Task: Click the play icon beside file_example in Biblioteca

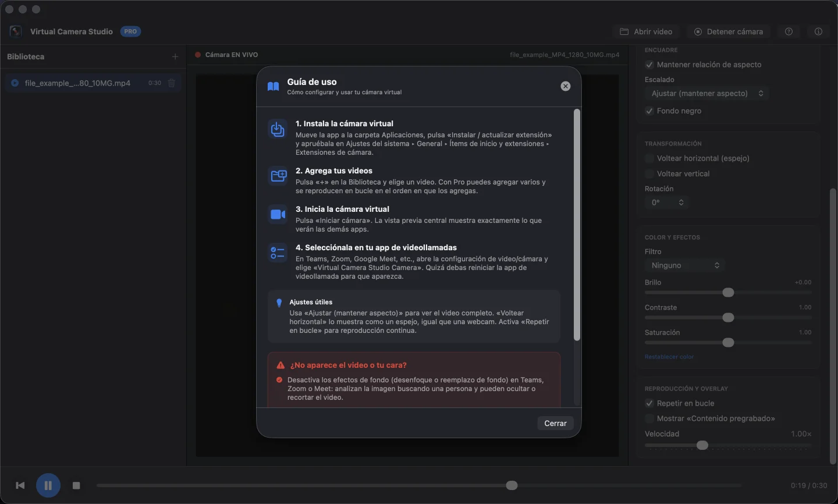Action: [x=15, y=83]
